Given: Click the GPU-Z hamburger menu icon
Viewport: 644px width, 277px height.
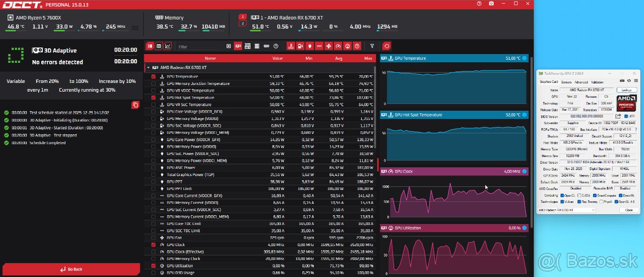Looking at the screenshot, I should [636, 81].
